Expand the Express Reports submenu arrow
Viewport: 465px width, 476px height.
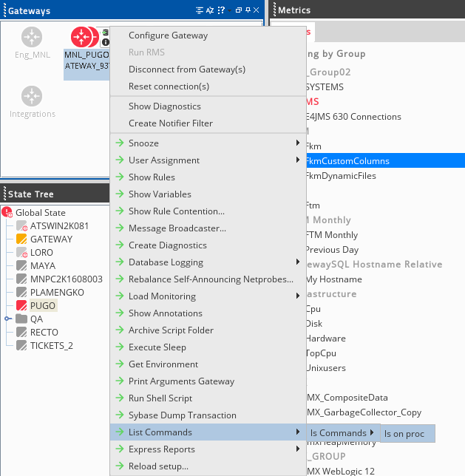click(x=298, y=449)
